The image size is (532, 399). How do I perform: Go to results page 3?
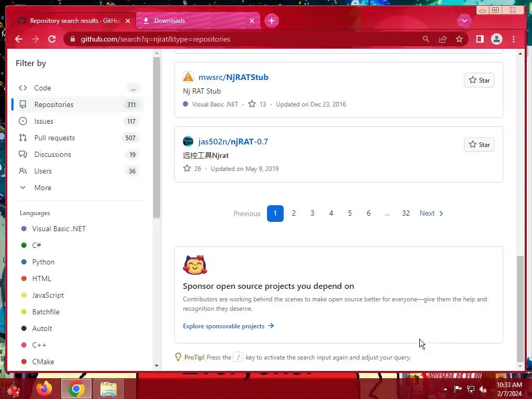click(x=312, y=214)
